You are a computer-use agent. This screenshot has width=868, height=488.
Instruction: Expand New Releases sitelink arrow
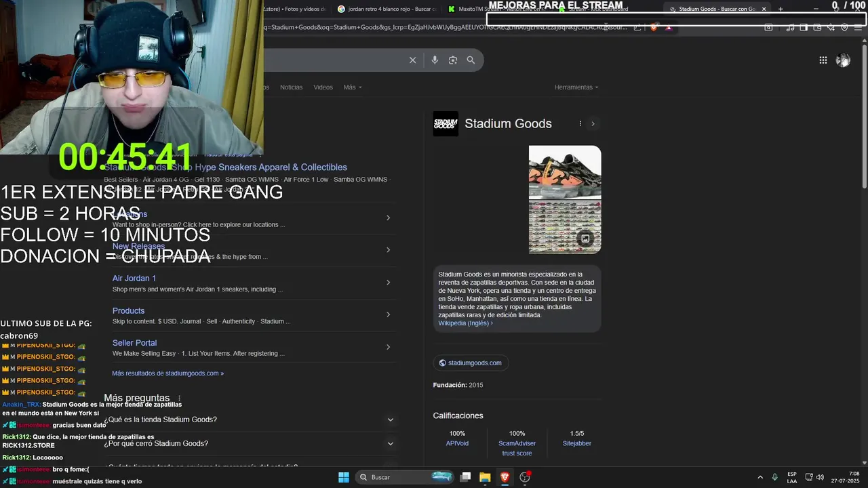389,250
